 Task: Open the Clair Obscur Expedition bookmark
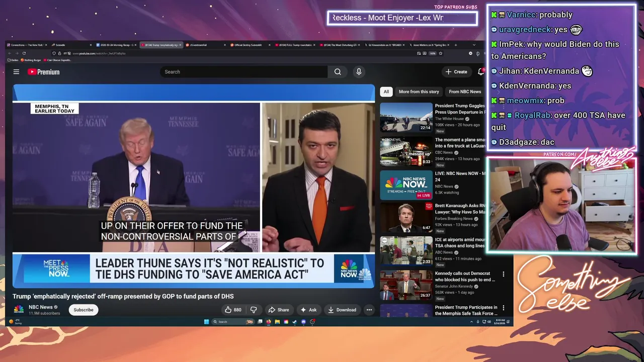tap(57, 60)
